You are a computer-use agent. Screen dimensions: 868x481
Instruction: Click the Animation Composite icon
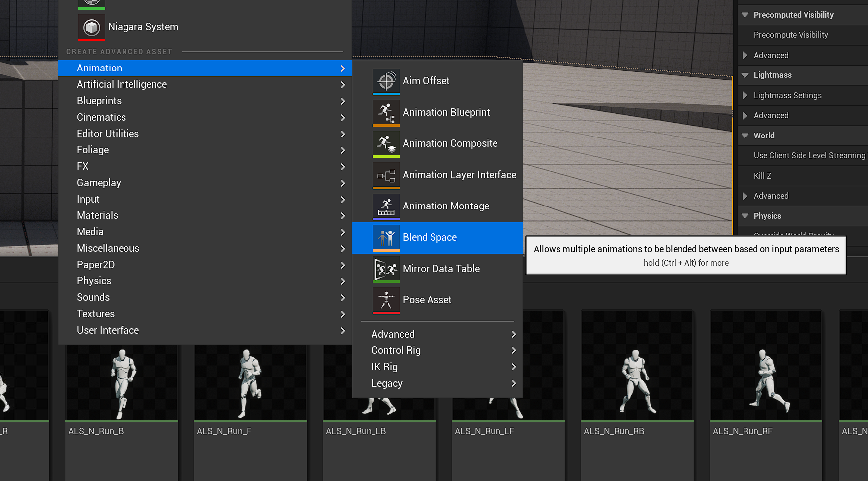pos(386,144)
